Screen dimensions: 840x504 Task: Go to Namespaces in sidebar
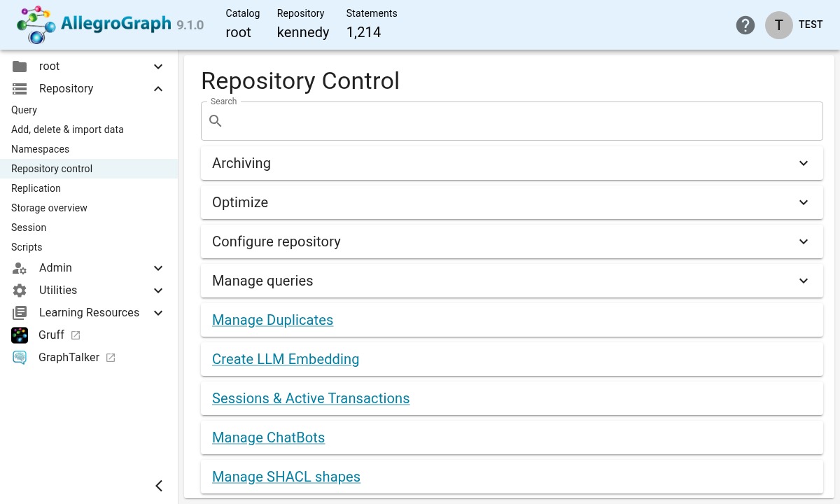[x=89, y=149]
